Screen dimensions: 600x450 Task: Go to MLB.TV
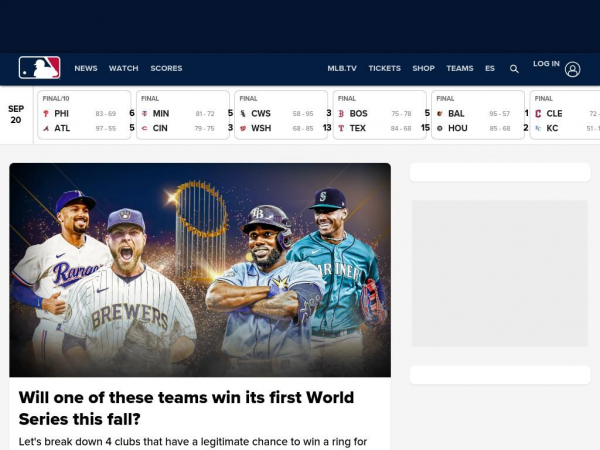[342, 68]
